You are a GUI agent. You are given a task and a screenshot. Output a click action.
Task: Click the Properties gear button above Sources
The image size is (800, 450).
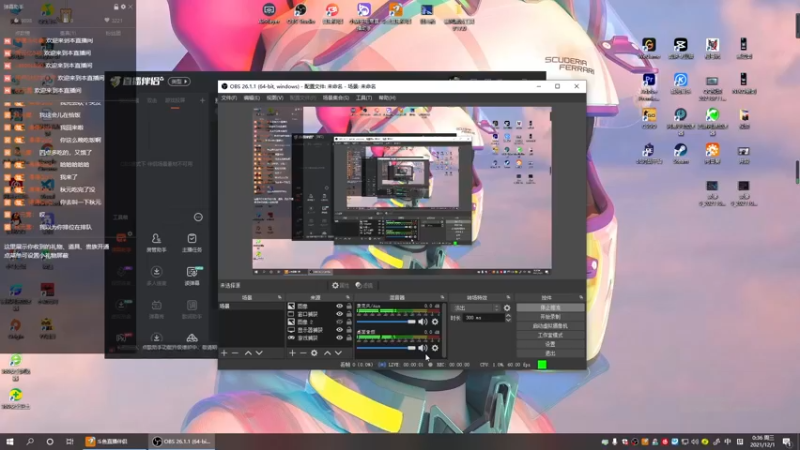click(340, 286)
